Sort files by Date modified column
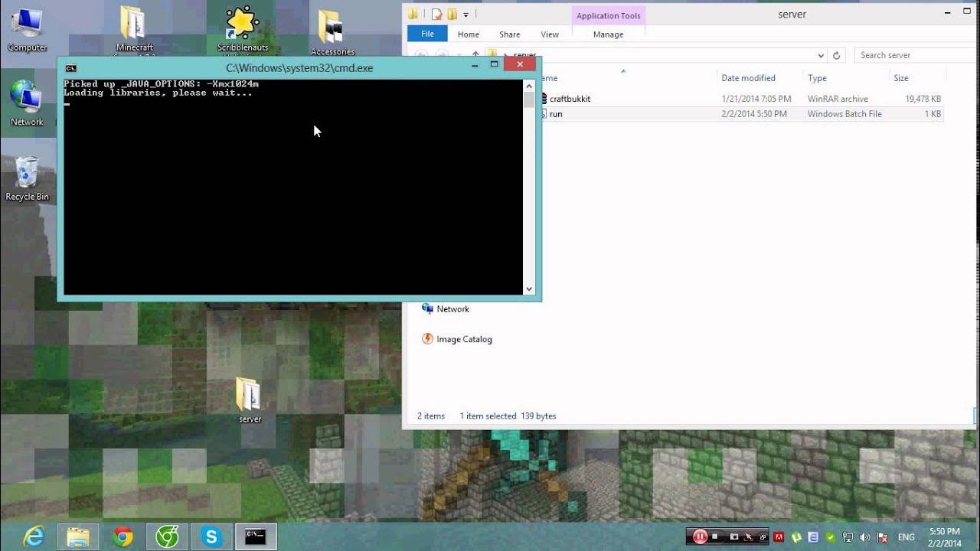The width and height of the screenshot is (980, 551). [748, 78]
